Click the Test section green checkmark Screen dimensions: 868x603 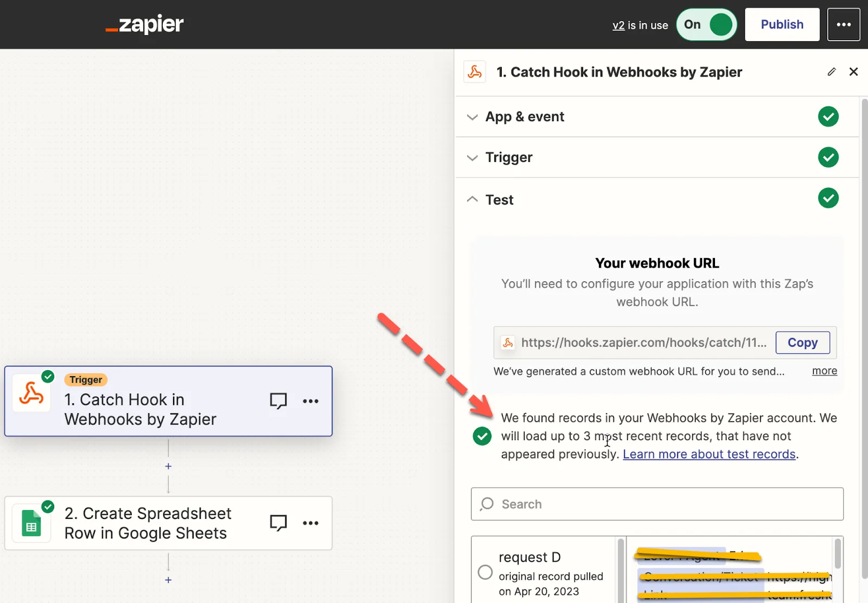coord(828,198)
